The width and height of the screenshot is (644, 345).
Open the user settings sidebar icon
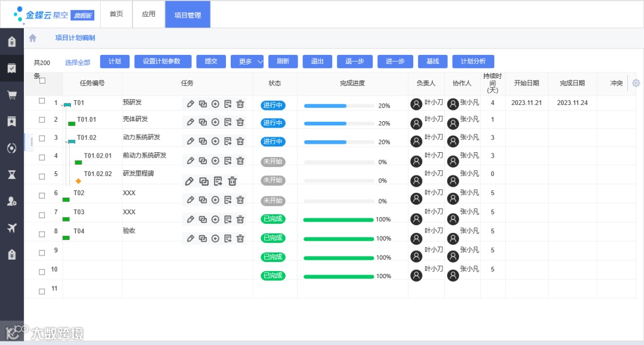point(12,201)
